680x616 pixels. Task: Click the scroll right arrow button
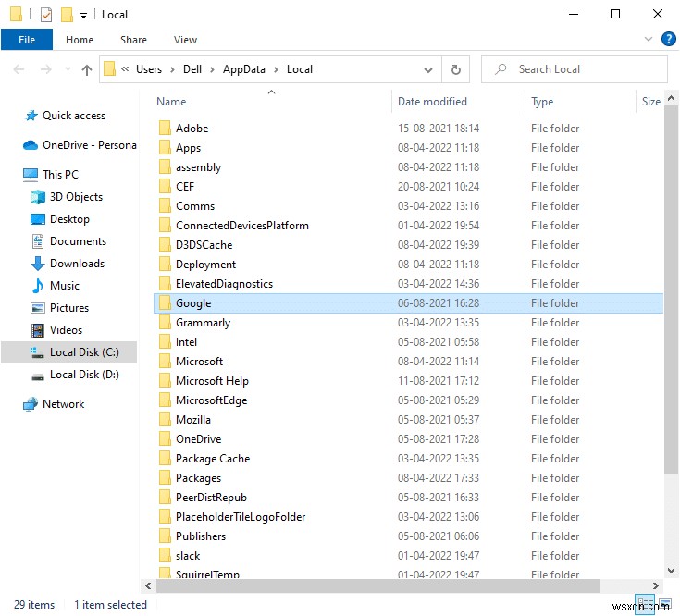tap(656, 586)
